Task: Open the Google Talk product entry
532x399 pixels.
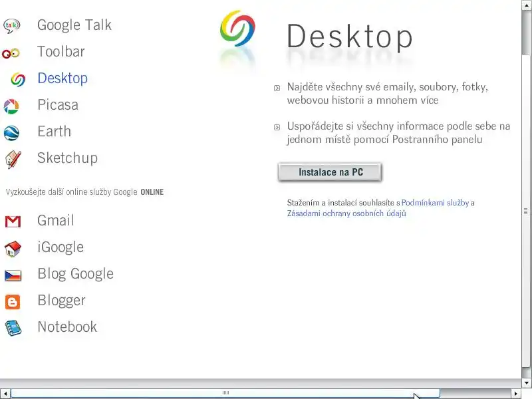Action: [x=74, y=25]
